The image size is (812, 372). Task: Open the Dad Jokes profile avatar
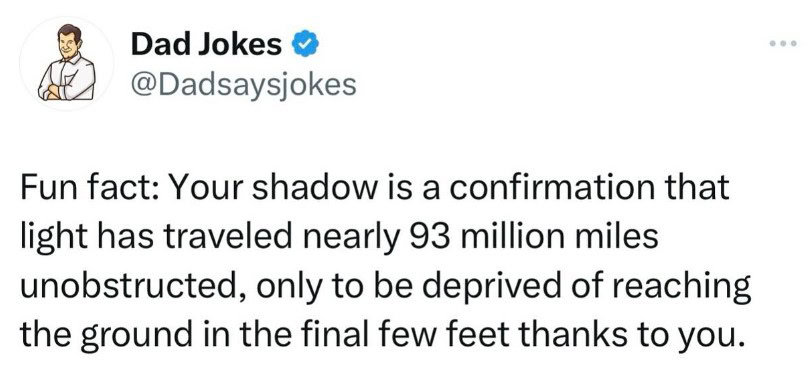(66, 63)
